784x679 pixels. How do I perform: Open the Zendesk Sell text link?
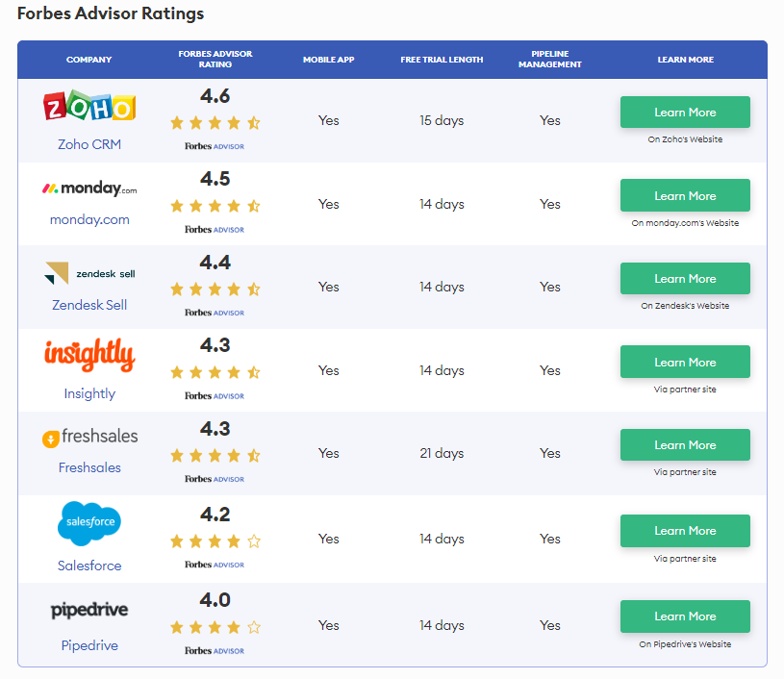coord(89,305)
